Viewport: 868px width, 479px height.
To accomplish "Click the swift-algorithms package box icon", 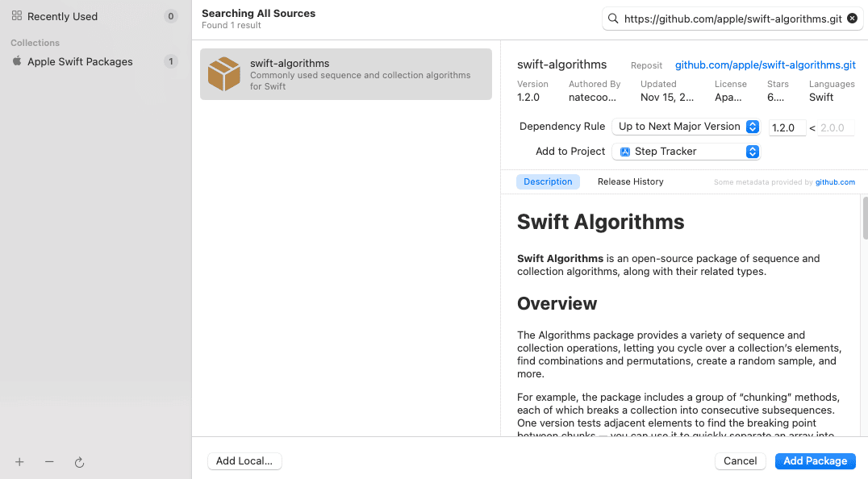I will [x=224, y=74].
